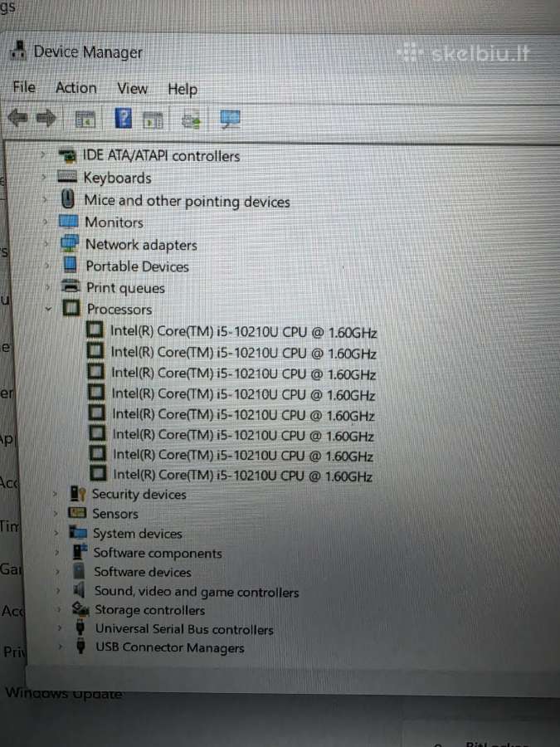The height and width of the screenshot is (747, 560).
Task: Click the Show/Hide Action Pane toolbar icon
Action: tap(153, 120)
